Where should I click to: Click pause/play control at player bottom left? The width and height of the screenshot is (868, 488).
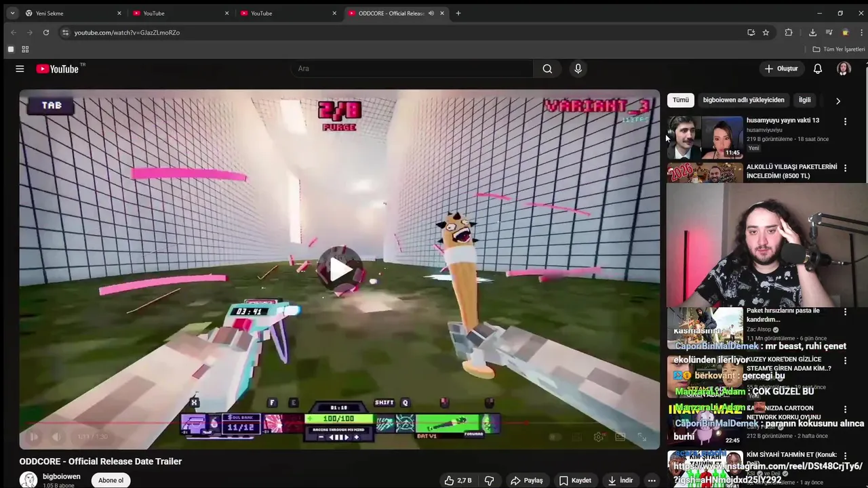point(34,437)
